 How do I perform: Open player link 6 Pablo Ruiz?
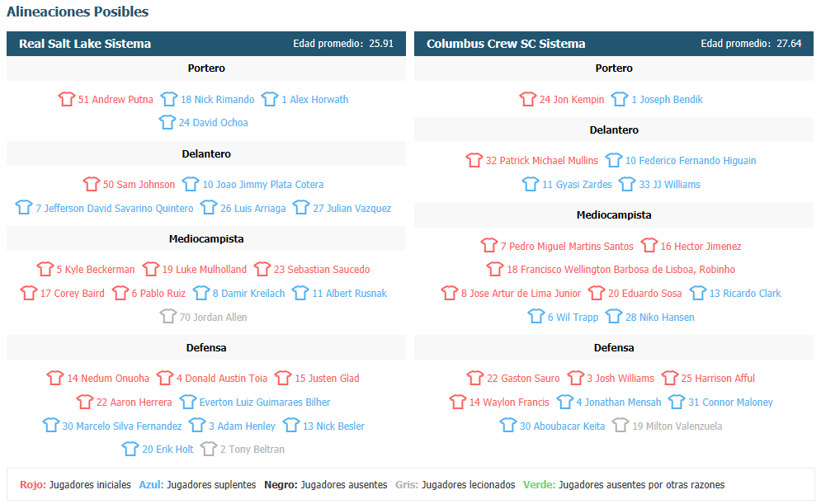(158, 294)
